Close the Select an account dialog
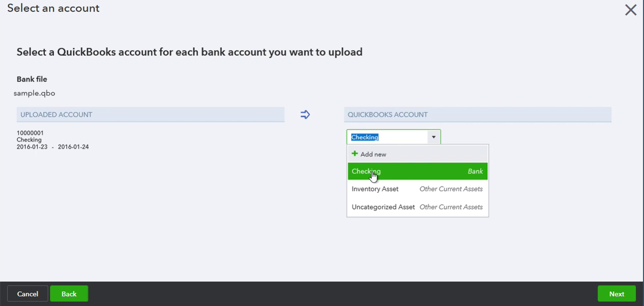Viewport: 644px width, 306px height. [631, 10]
